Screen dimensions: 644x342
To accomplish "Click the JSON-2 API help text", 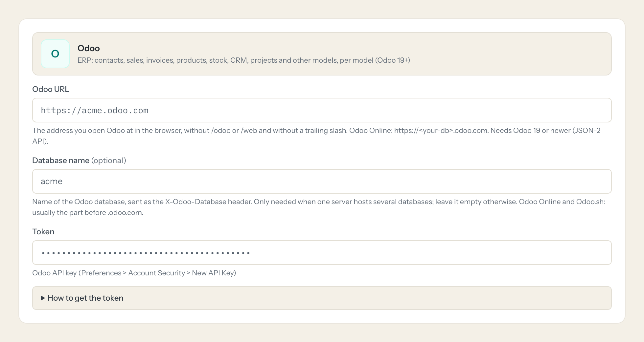I will [x=316, y=136].
